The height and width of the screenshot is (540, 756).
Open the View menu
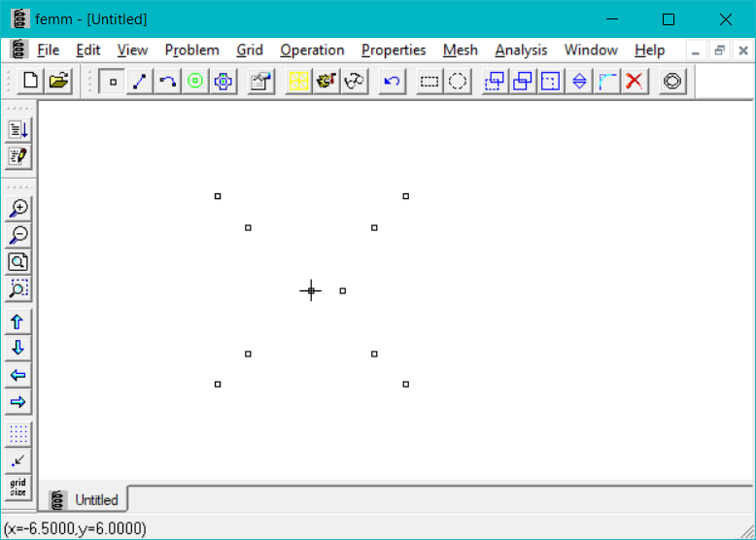pyautogui.click(x=132, y=51)
